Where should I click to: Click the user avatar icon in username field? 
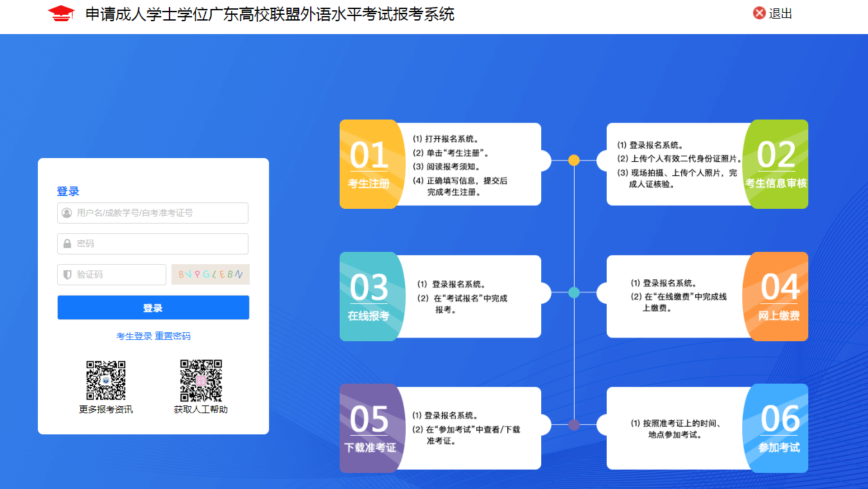click(67, 213)
